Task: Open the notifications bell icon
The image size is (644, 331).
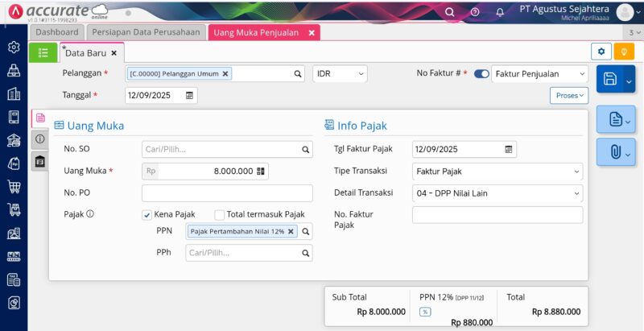Action: coord(500,12)
